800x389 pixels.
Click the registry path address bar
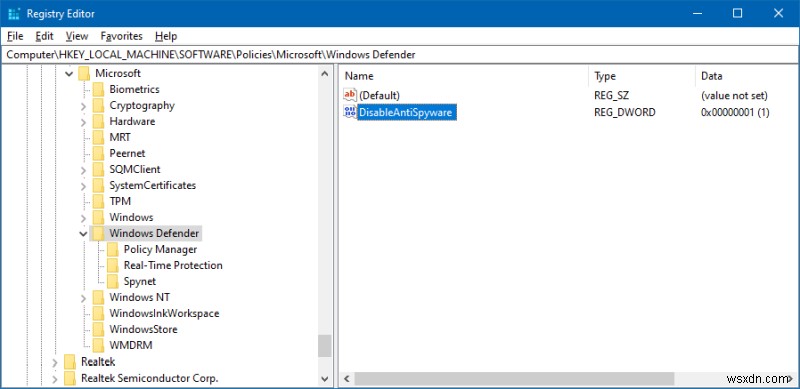coord(400,55)
